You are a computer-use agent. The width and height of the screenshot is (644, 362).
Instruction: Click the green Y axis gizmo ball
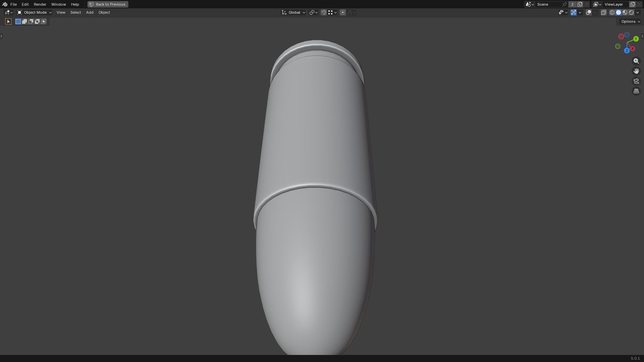tap(636, 39)
